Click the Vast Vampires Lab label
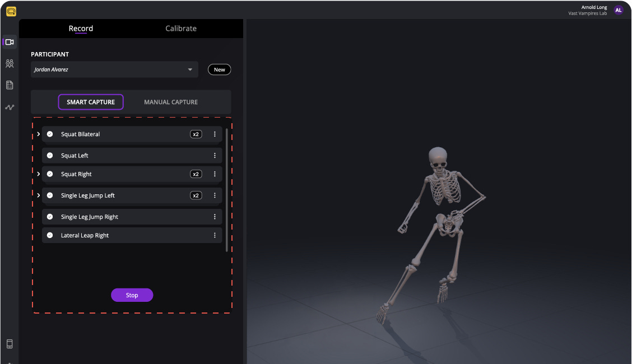This screenshot has width=632, height=364. tap(587, 13)
